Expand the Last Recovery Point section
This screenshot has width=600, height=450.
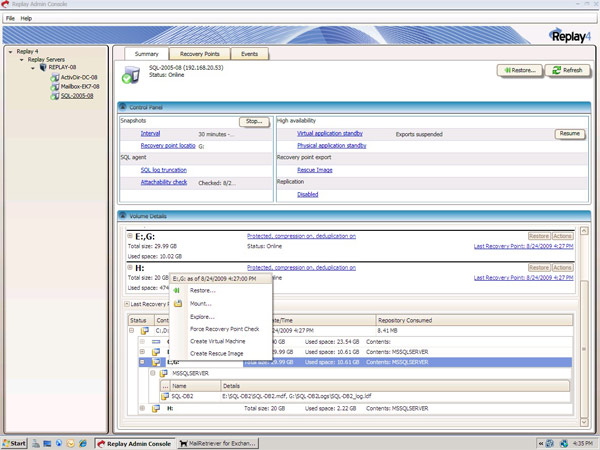point(126,303)
